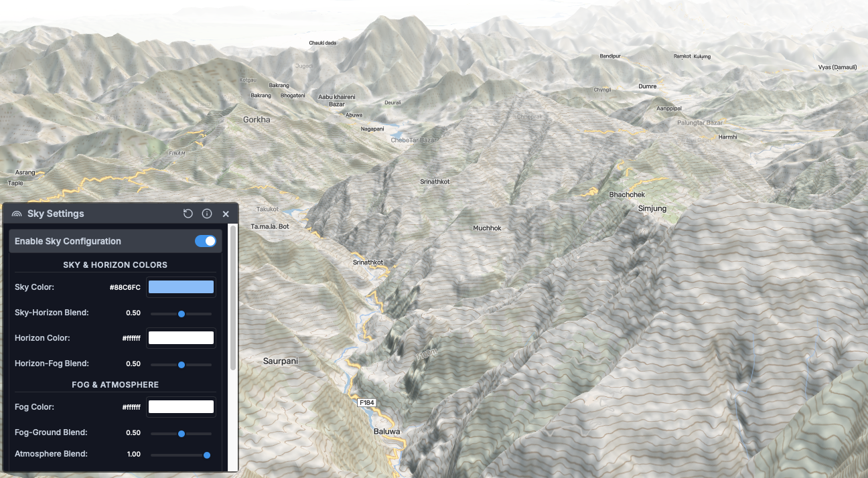This screenshot has width=868, height=478.
Task: Click the rainbow Sky Settings panel icon
Action: 16,214
